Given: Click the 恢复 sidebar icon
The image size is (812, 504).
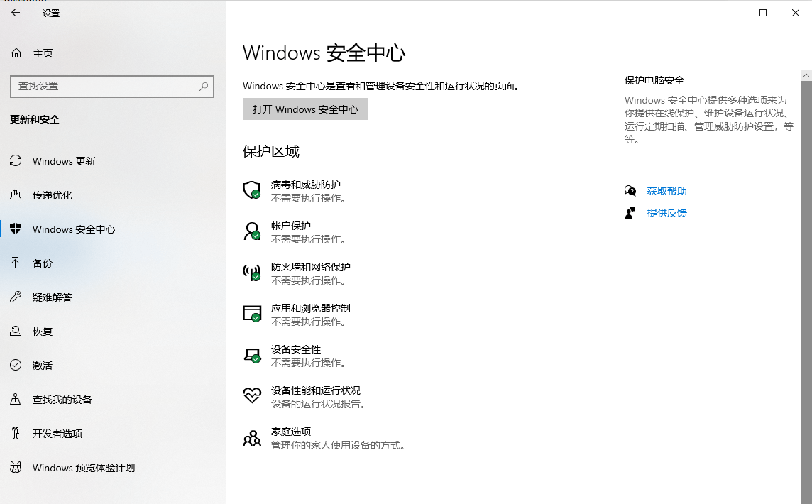Looking at the screenshot, I should [16, 331].
